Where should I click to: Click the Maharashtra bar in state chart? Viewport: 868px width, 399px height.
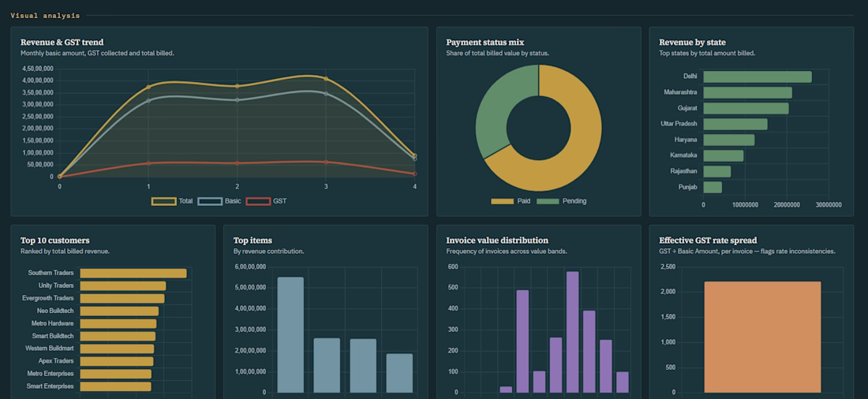(747, 92)
